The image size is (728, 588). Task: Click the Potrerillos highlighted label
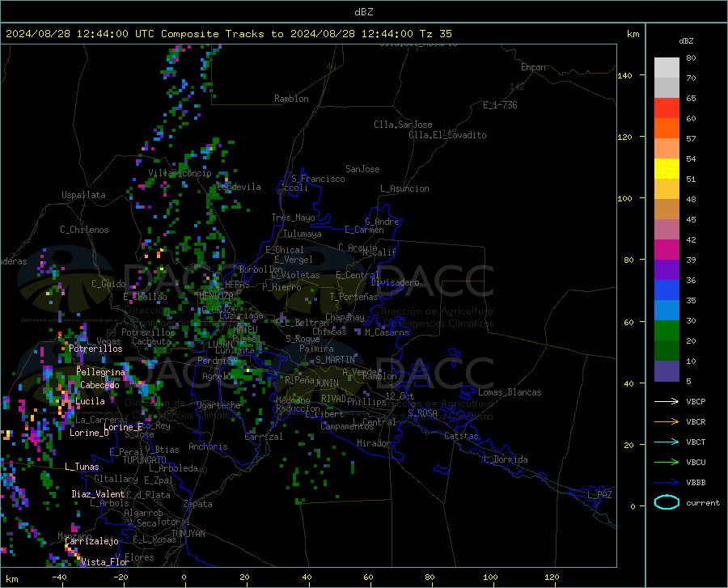95,349
